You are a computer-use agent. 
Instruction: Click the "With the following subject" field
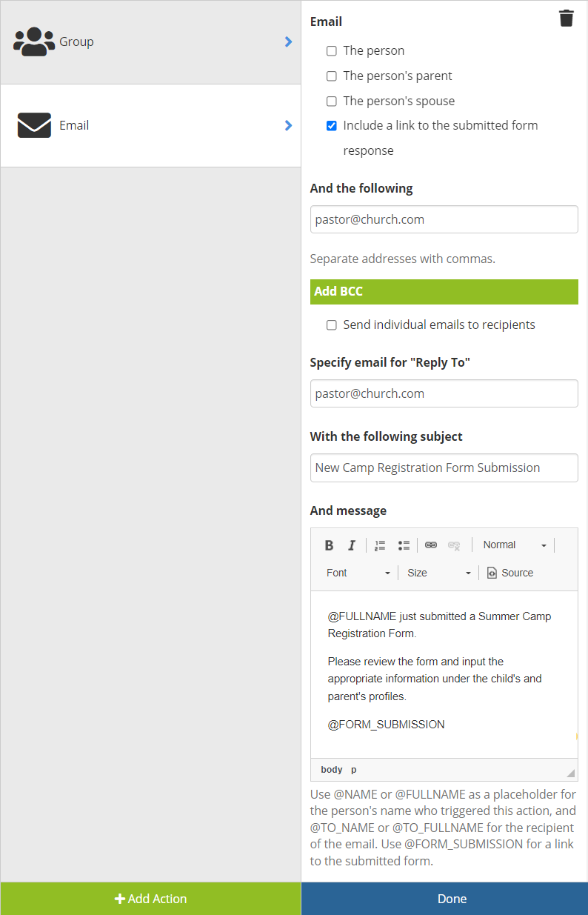click(x=444, y=468)
